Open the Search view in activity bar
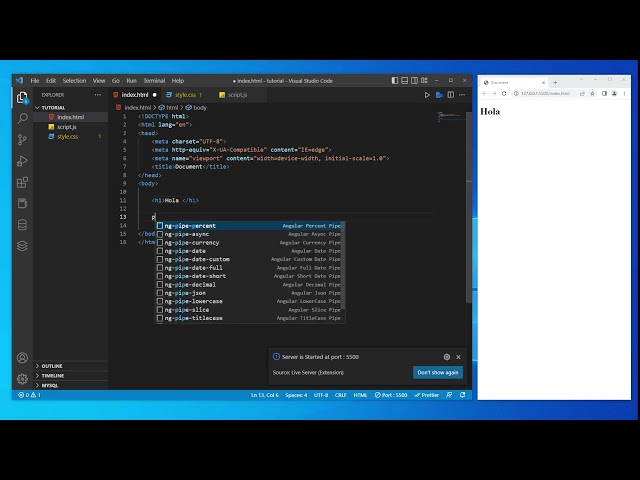640x480 pixels. click(x=22, y=118)
